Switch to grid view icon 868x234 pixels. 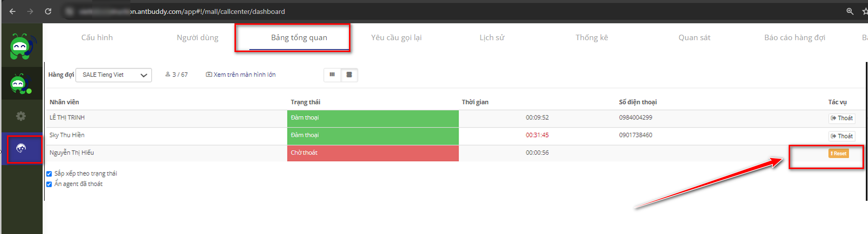[x=349, y=75]
